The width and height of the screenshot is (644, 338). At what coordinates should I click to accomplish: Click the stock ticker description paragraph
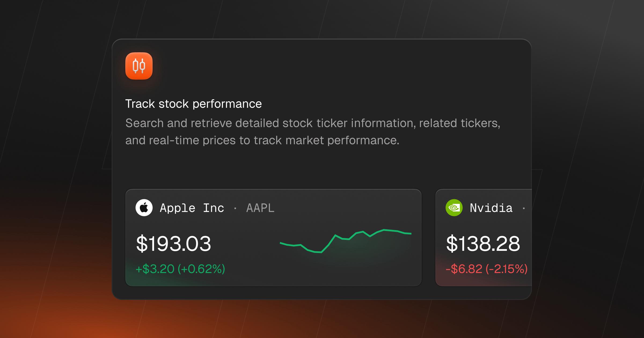click(313, 131)
